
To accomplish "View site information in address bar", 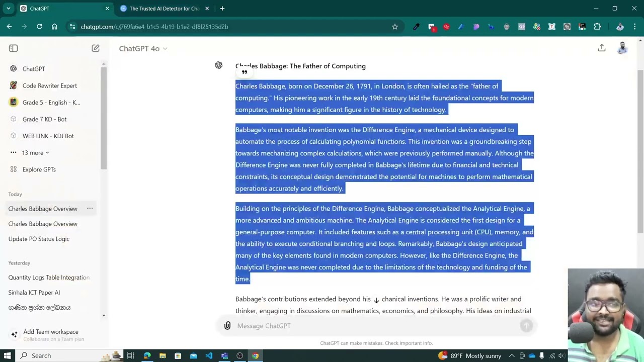I will (72, 27).
